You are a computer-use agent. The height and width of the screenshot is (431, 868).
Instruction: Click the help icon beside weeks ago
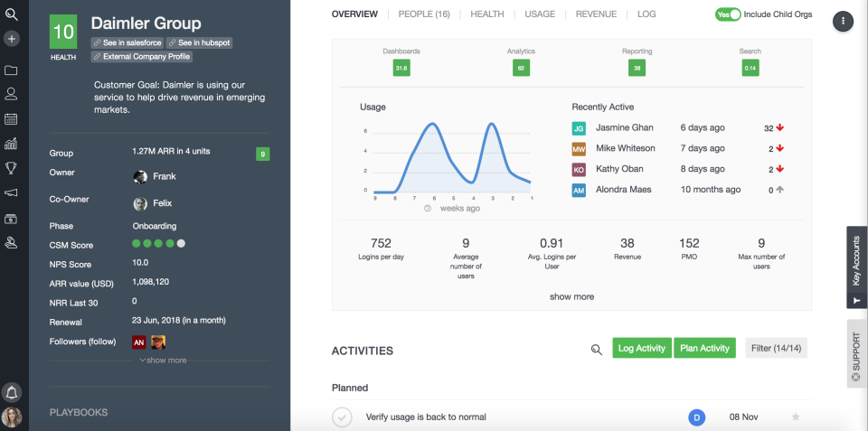coord(428,209)
